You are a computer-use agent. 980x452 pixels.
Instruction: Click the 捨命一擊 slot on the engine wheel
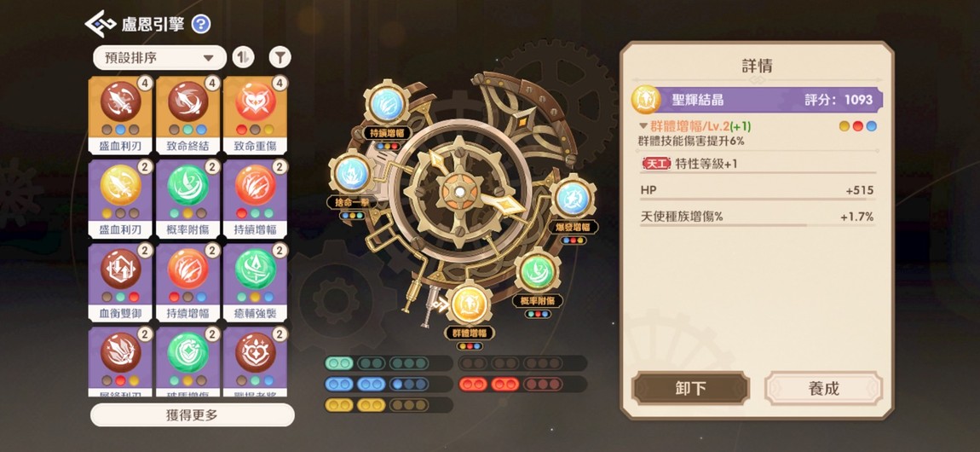coord(352,183)
